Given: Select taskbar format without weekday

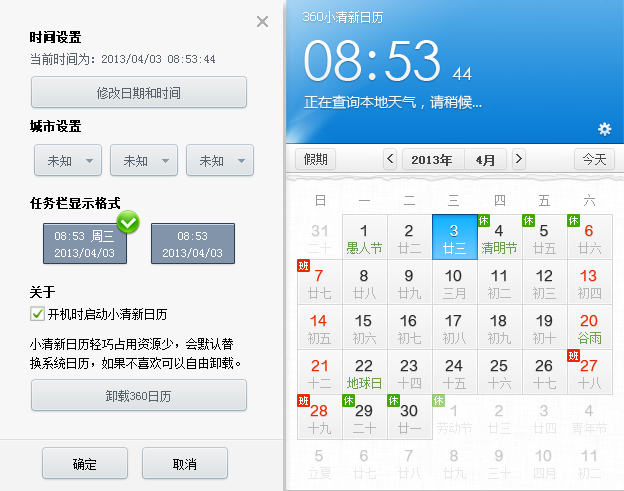Looking at the screenshot, I should coord(193,244).
